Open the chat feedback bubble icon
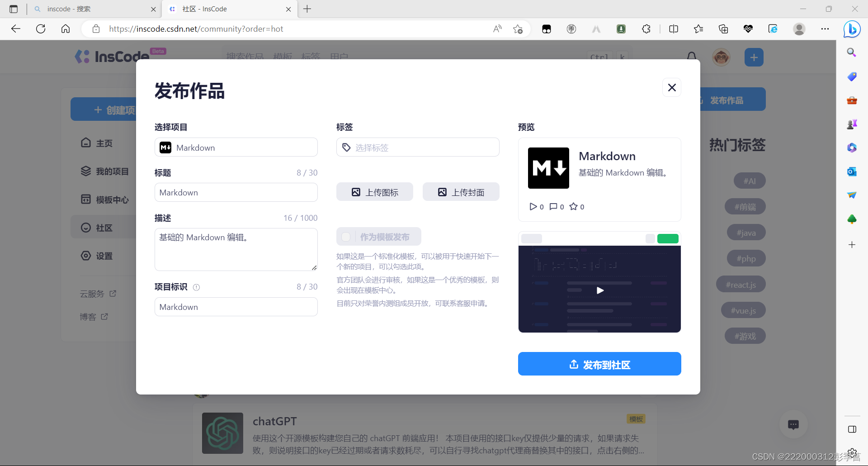Screen dimensions: 868x466 (x=793, y=424)
